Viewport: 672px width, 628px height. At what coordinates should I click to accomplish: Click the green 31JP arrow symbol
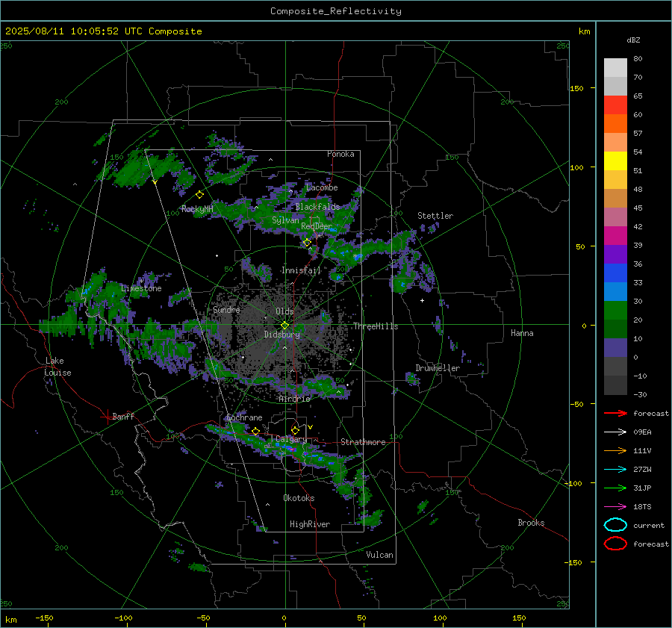coord(615,488)
